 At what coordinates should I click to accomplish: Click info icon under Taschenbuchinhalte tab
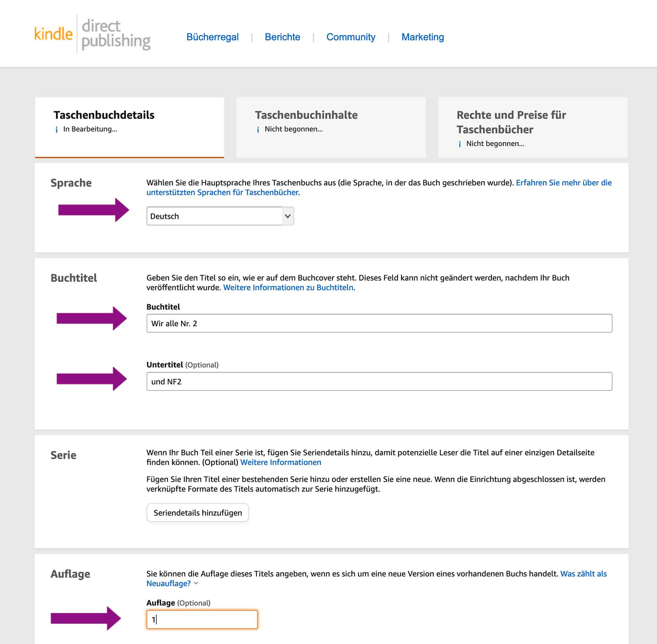coord(258,129)
